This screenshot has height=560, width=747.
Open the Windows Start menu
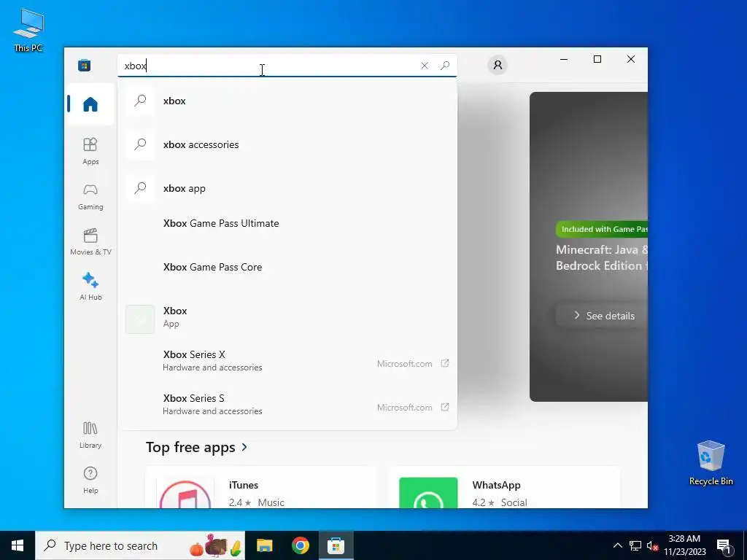(18, 545)
